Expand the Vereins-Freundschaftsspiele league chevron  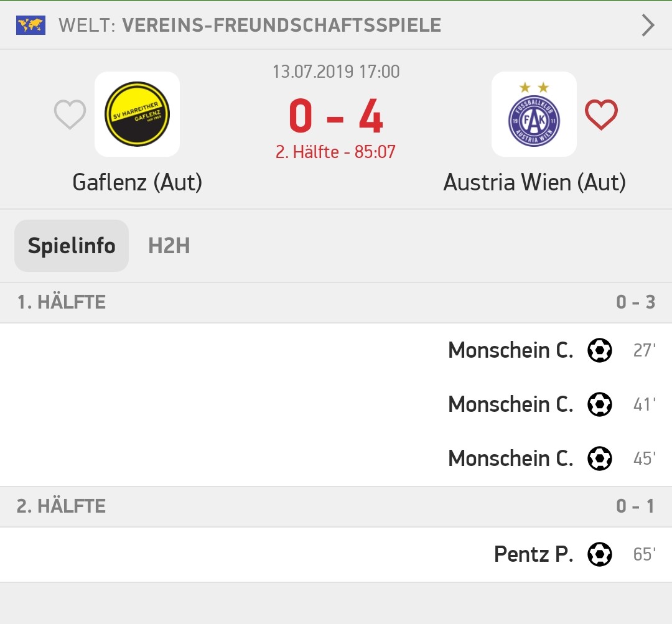tap(648, 26)
